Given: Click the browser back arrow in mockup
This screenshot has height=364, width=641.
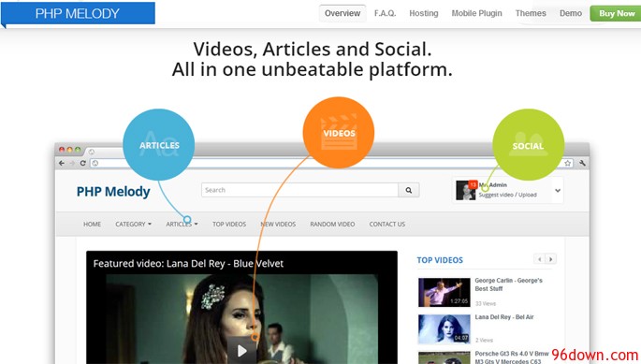Looking at the screenshot, I should (x=62, y=163).
